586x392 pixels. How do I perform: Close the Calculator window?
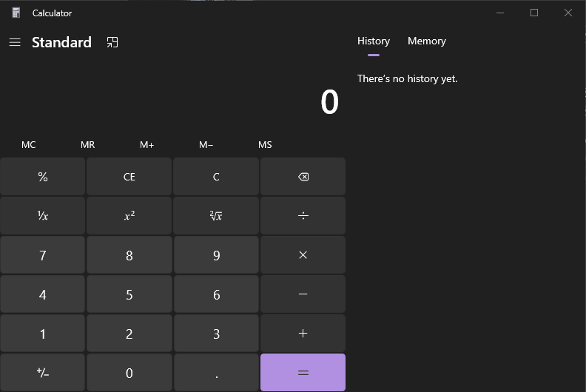(568, 13)
